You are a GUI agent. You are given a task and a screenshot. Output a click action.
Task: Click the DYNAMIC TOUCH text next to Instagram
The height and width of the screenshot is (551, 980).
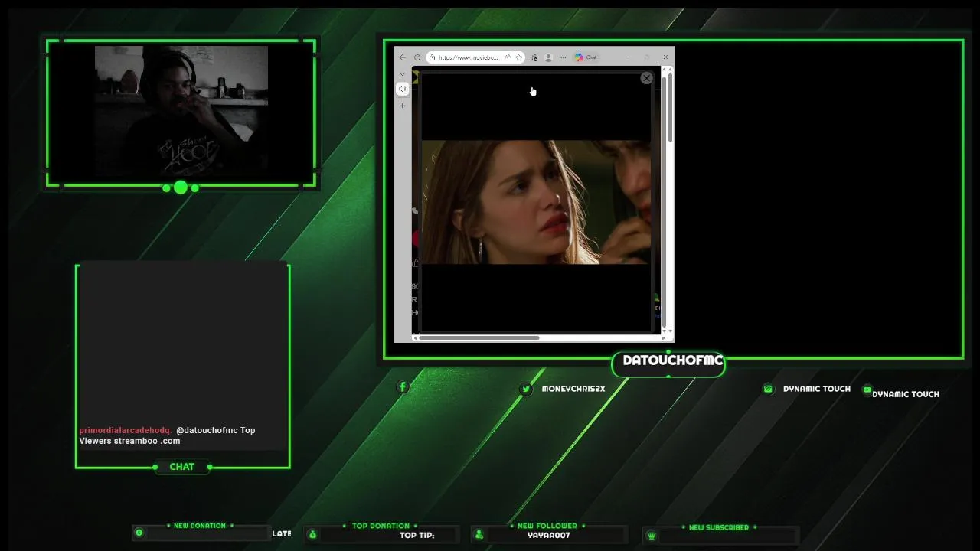817,389
